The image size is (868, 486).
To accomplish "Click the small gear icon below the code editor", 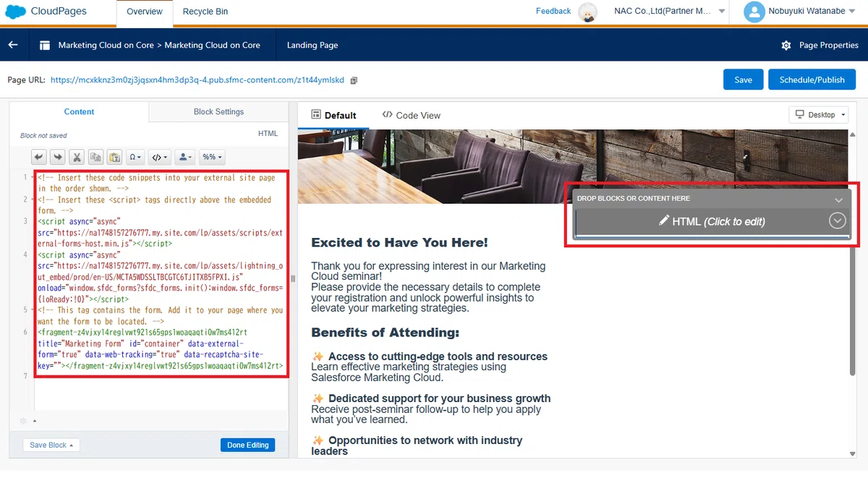I will coord(23,421).
